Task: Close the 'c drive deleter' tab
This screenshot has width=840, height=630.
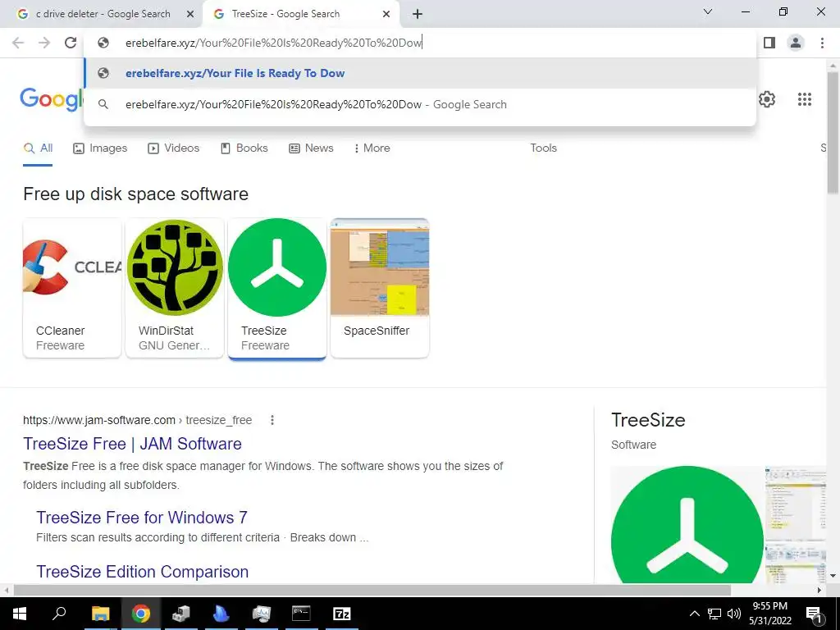Action: (x=190, y=14)
